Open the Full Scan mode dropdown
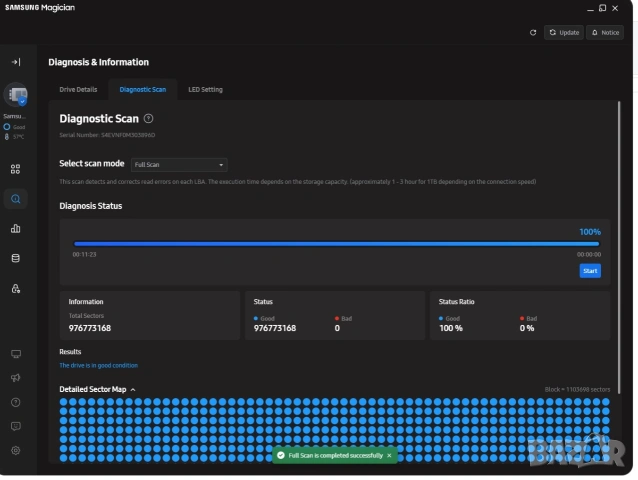This screenshot has width=638, height=480. (179, 165)
